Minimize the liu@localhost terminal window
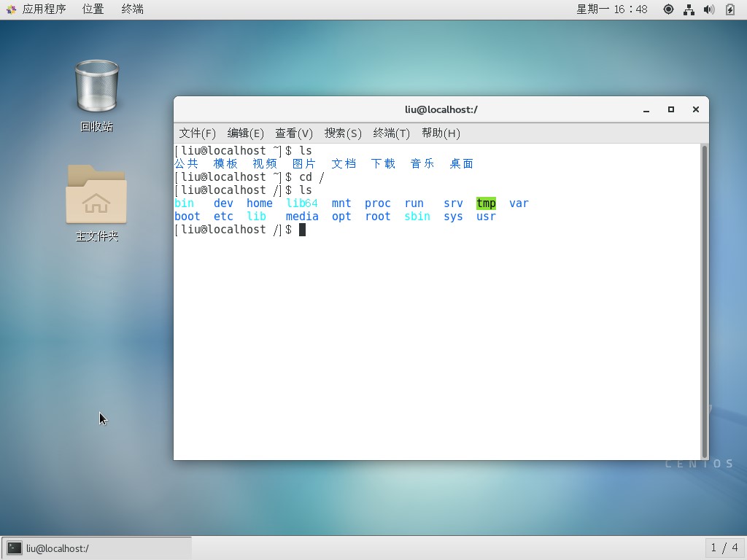 646,109
